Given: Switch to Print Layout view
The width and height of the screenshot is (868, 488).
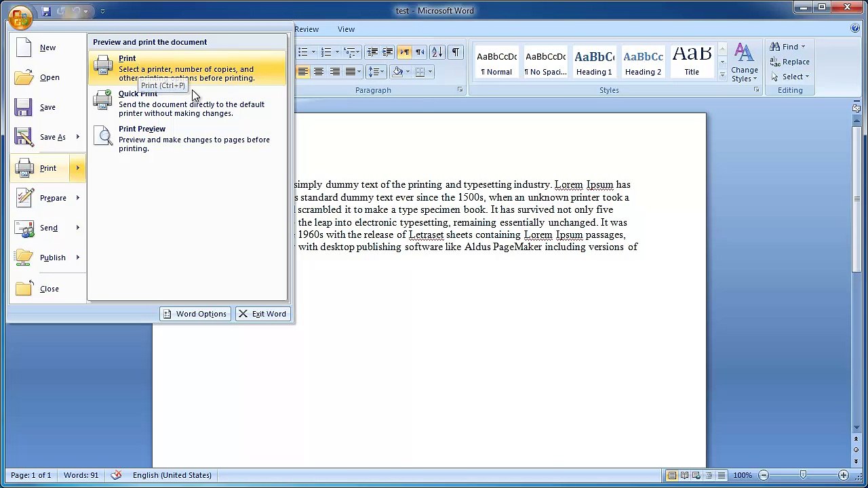Looking at the screenshot, I should click(672, 475).
